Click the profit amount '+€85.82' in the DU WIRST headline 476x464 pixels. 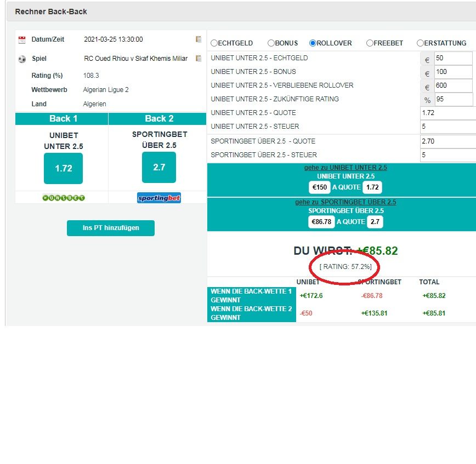[377, 251]
